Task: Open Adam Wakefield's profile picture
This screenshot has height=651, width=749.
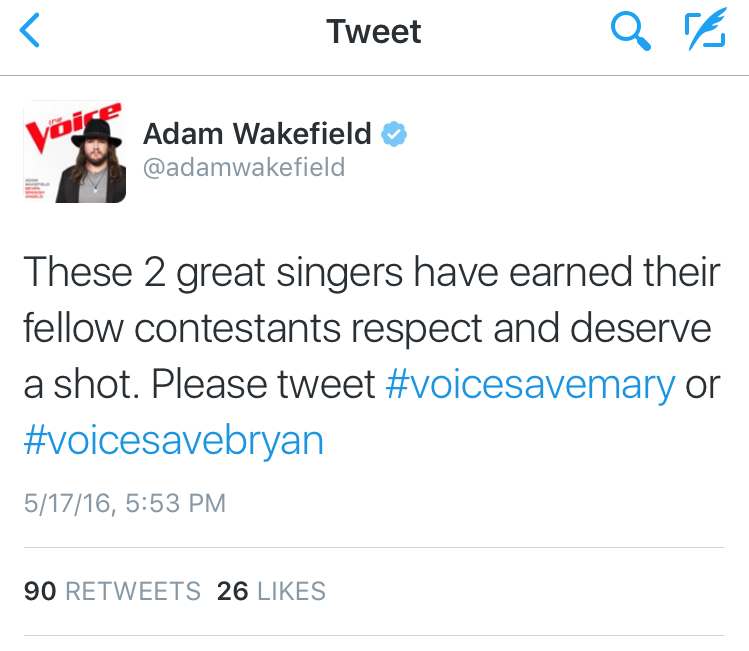Action: pyautogui.click(x=75, y=151)
